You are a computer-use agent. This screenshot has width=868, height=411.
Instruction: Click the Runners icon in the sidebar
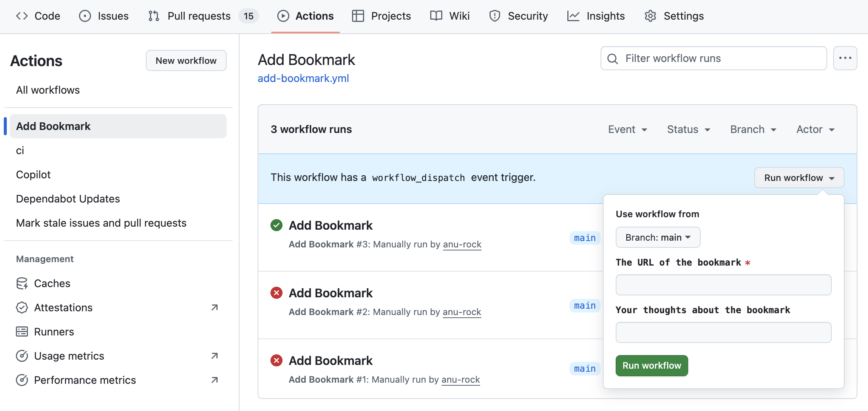22,331
